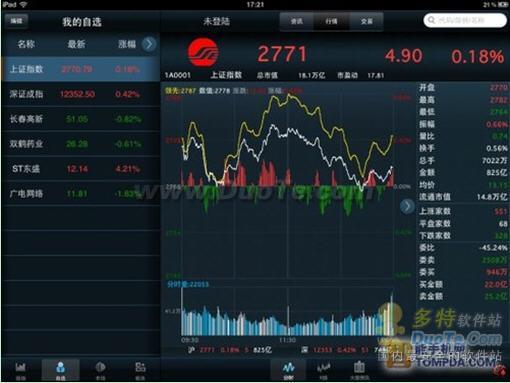Click the iPad Wi-Fi status icon
This screenshot has height=383, width=510.
coord(23,4)
